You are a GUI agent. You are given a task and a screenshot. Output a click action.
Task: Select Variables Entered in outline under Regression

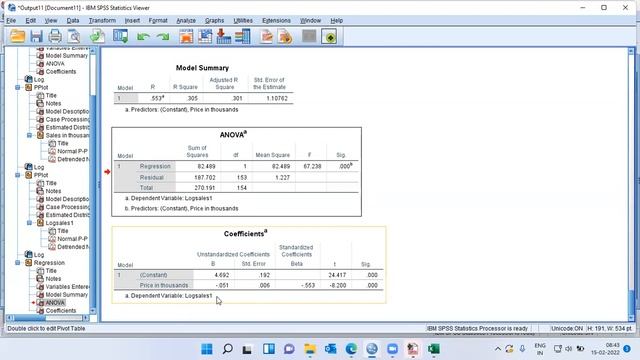click(67, 287)
